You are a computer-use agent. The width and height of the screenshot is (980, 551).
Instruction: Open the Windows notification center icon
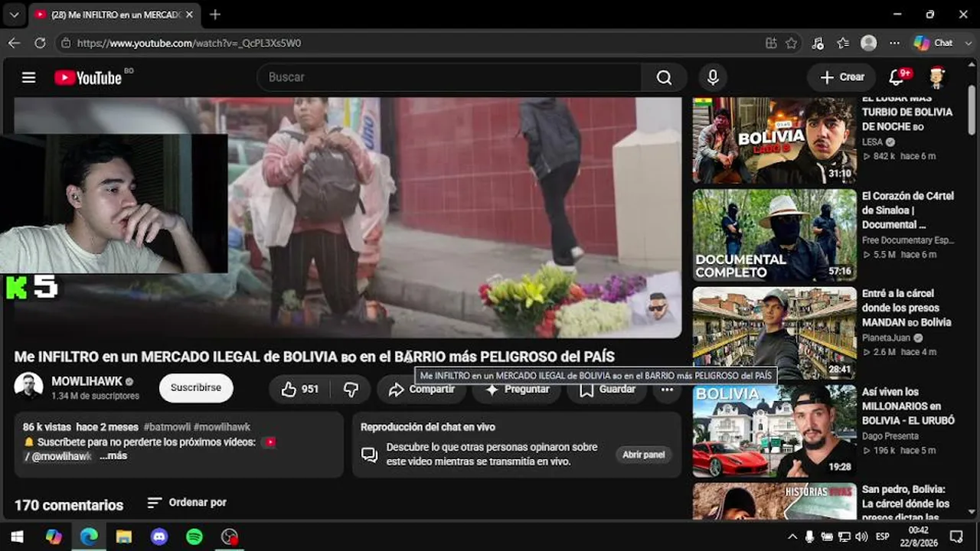956,536
